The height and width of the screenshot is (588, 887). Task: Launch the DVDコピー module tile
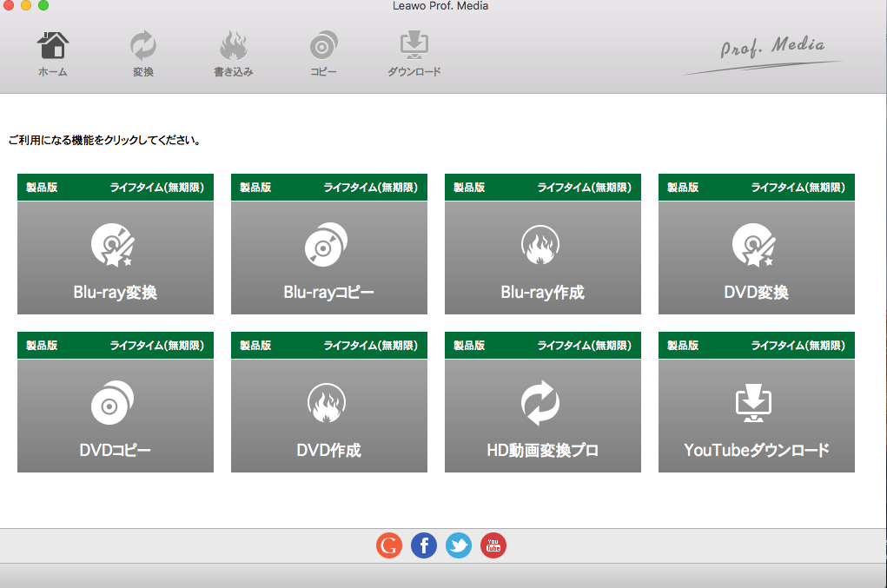pyautogui.click(x=116, y=416)
